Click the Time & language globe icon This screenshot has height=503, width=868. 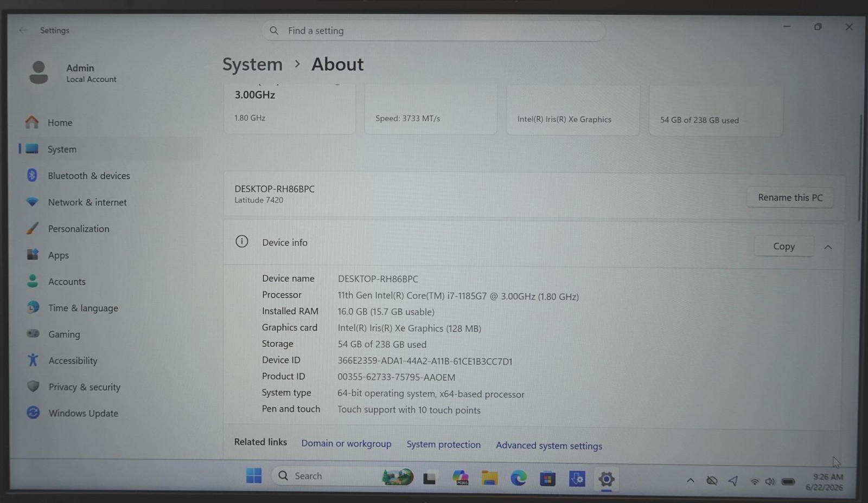click(33, 307)
